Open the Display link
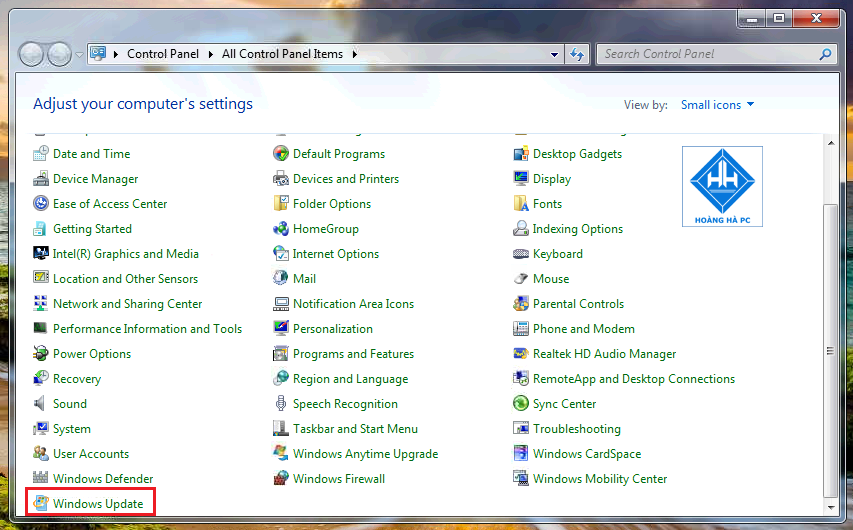This screenshot has width=853, height=530. point(552,179)
